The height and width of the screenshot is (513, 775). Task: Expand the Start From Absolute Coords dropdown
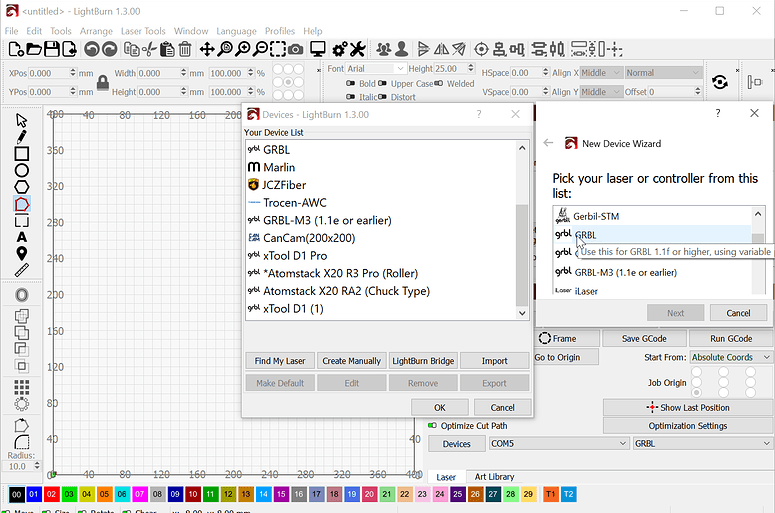(x=730, y=357)
